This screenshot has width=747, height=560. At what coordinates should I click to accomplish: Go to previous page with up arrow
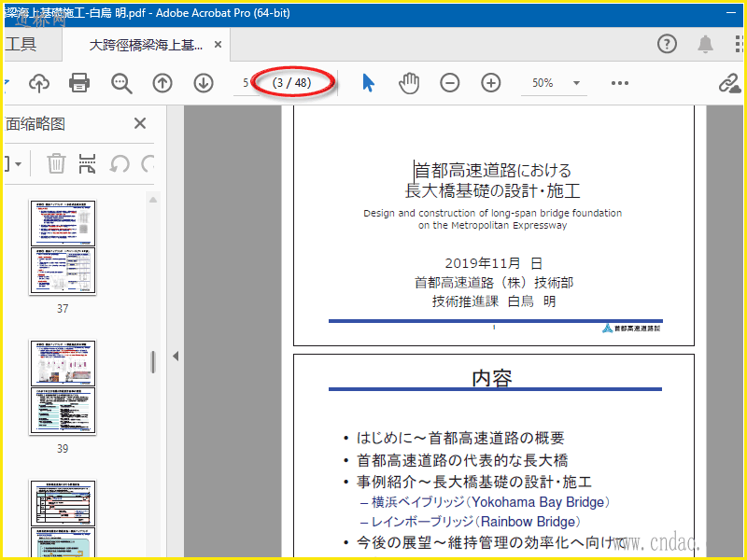tap(162, 83)
